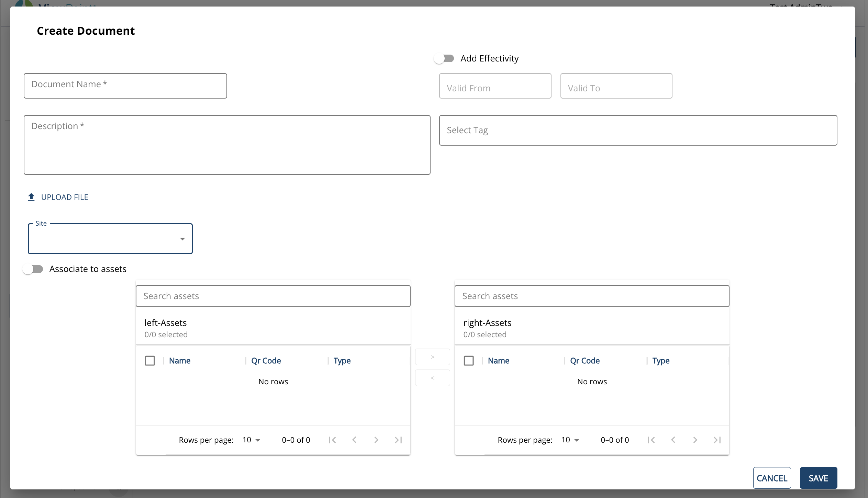Enable the Associate to assets toggle
Screen dimensions: 868x498
33,269
